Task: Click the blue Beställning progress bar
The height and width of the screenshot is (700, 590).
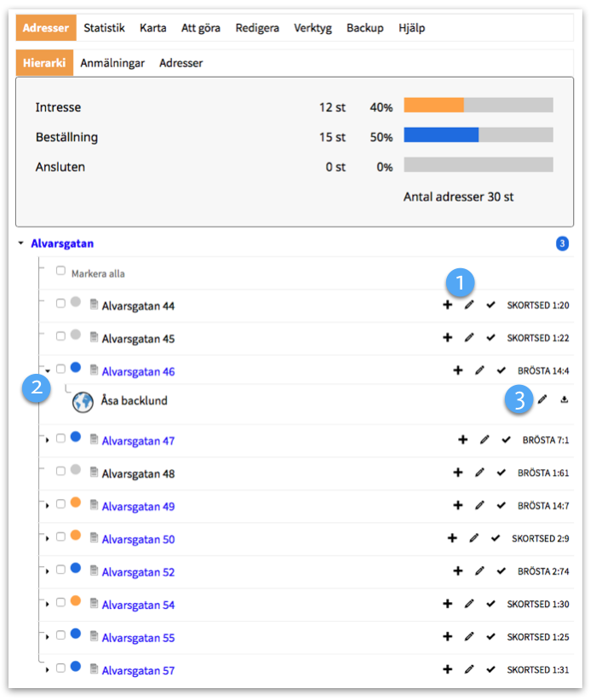Action: tap(441, 135)
